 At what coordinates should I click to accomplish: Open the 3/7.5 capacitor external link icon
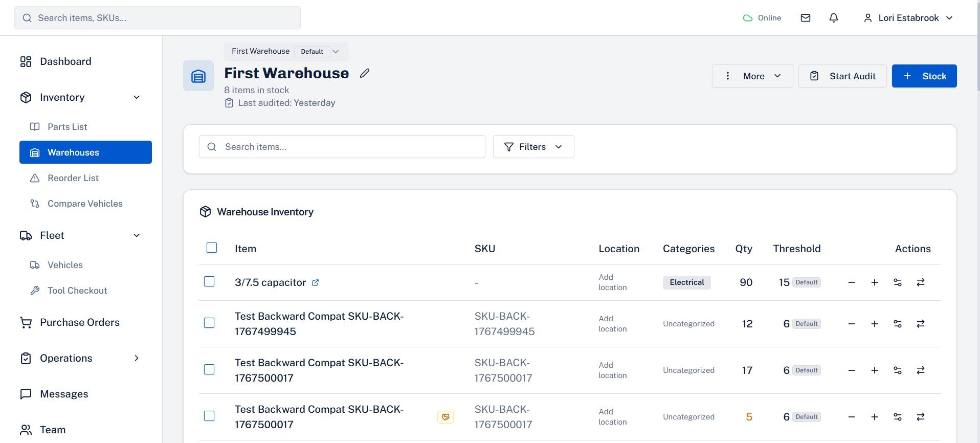click(316, 282)
